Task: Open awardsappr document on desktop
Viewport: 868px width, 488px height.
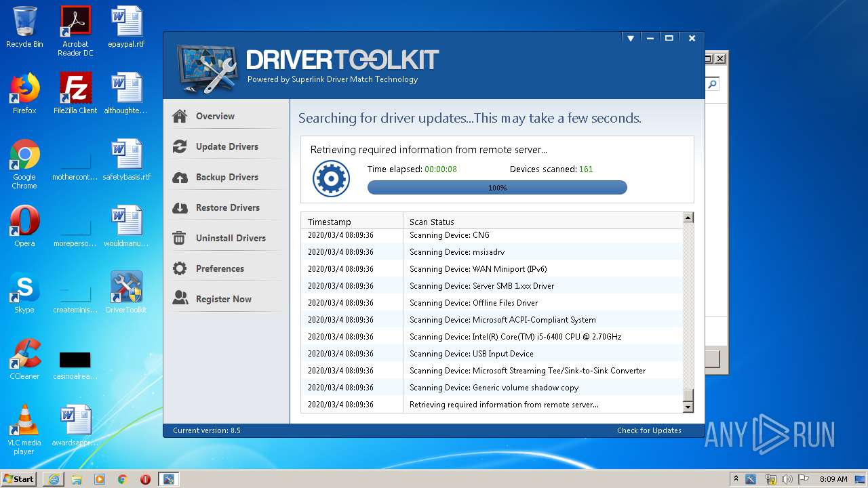Action: (x=75, y=426)
